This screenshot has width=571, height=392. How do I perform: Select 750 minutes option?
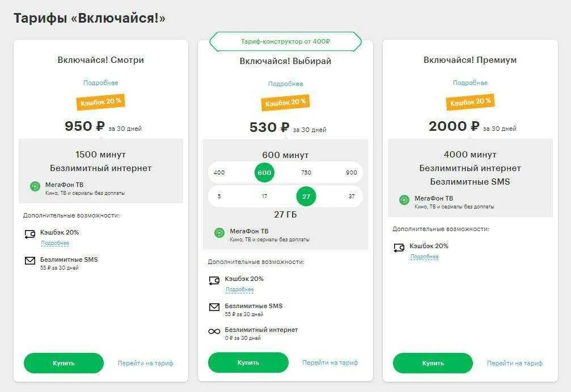306,172
